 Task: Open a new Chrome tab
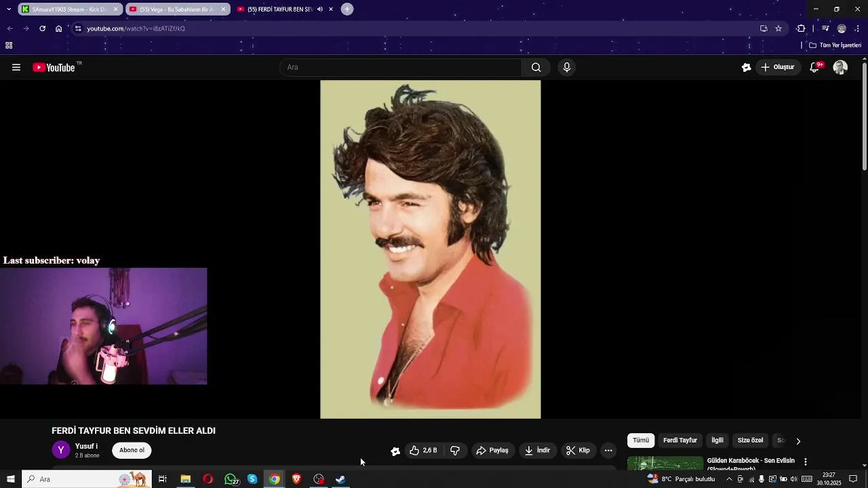(347, 9)
